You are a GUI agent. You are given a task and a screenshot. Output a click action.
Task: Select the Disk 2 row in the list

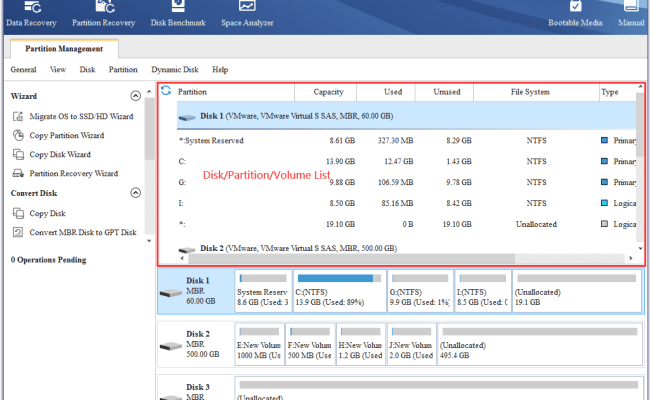tap(407, 248)
